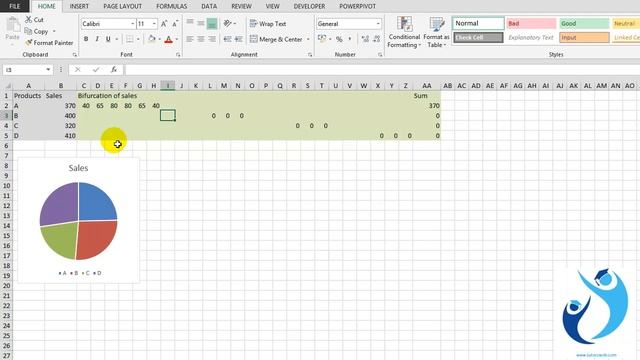
Task: Decrease font size with the smaller A icon
Action: [175, 24]
